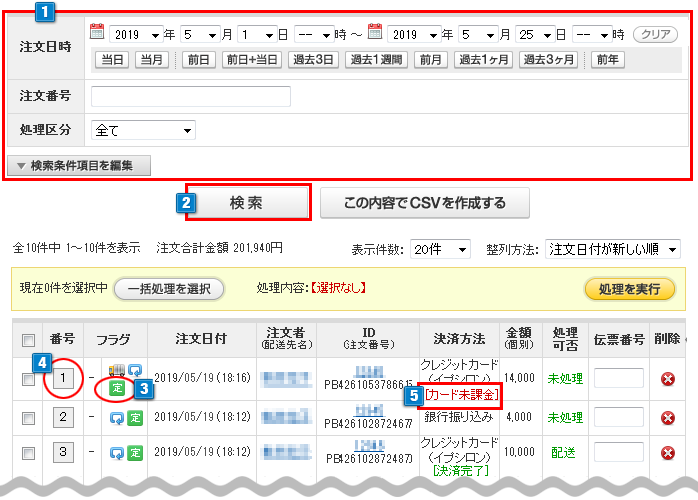698x500 pixels.
Task: Click the green 定 flag icon on order 3
Action: (x=135, y=452)
